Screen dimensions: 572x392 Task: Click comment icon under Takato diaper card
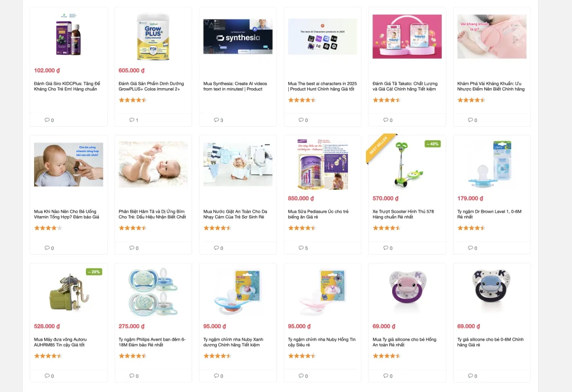(385, 120)
